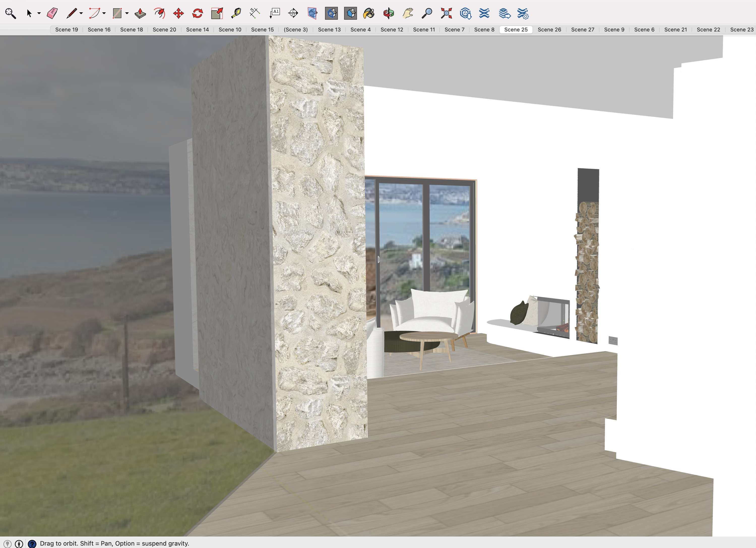
Task: Expand the Select tool dropdown arrow
Action: [39, 13]
